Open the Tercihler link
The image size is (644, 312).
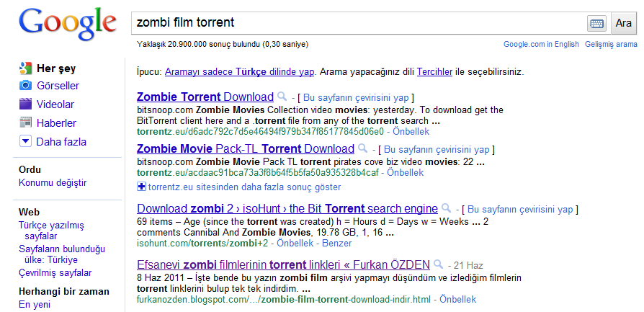434,72
